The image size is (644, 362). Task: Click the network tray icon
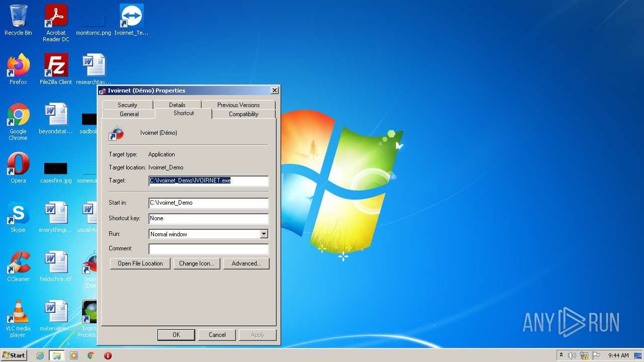[584, 355]
